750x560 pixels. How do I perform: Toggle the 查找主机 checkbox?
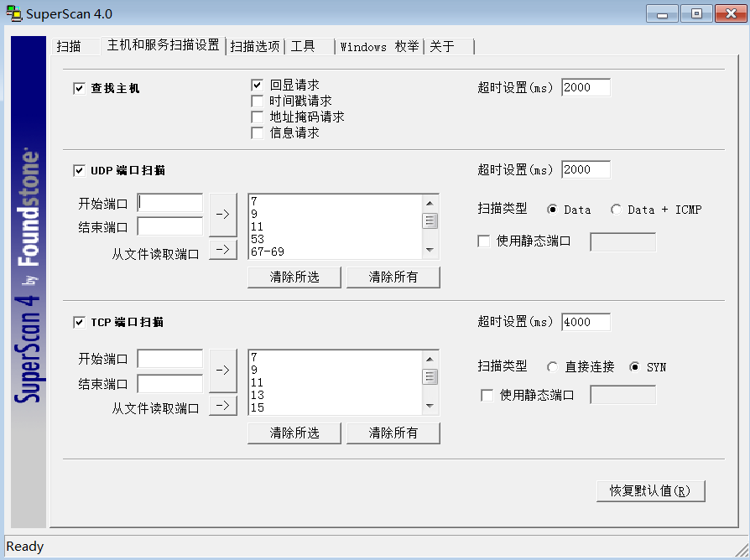[78, 87]
